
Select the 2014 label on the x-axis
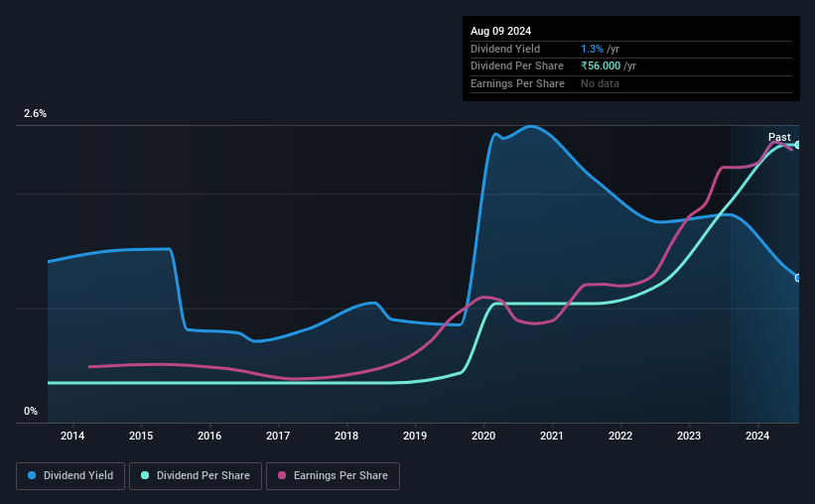pyautogui.click(x=72, y=436)
